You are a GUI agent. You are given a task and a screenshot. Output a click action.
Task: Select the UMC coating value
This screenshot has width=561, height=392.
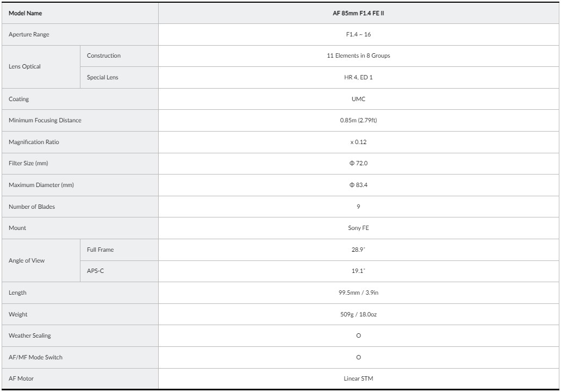358,99
